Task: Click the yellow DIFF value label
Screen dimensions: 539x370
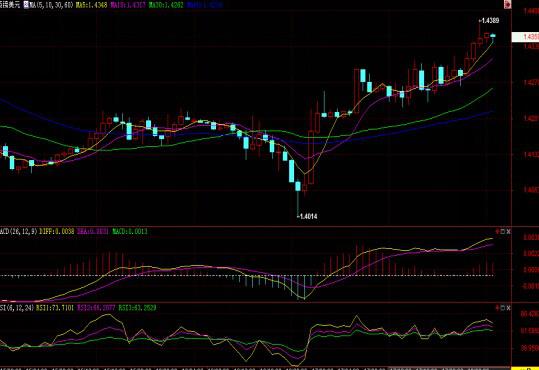Action: (x=57, y=231)
